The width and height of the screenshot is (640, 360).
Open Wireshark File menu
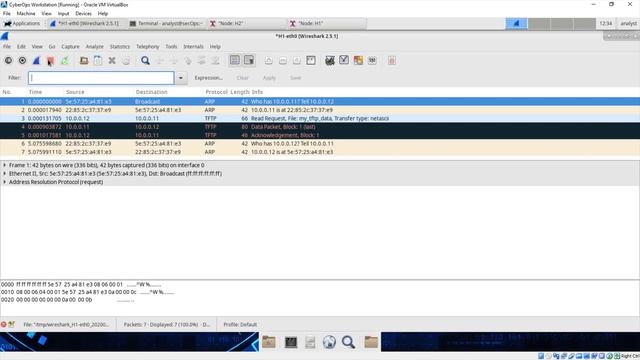[7, 47]
